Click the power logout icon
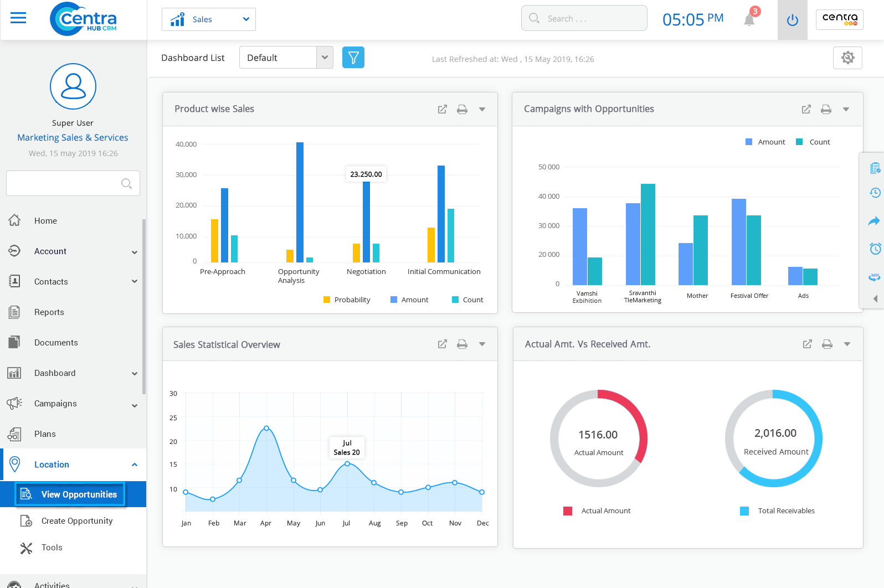 click(792, 20)
